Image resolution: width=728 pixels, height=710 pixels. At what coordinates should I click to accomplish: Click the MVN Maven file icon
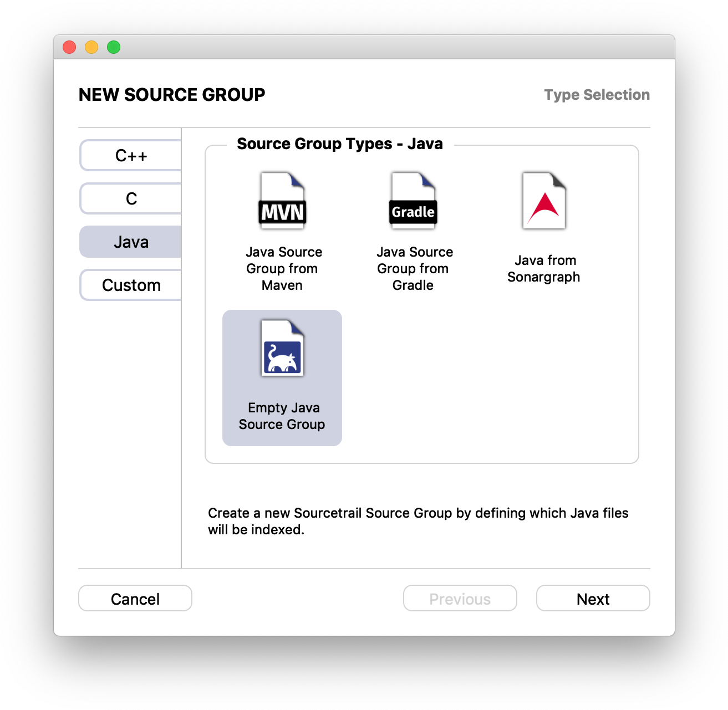click(282, 201)
